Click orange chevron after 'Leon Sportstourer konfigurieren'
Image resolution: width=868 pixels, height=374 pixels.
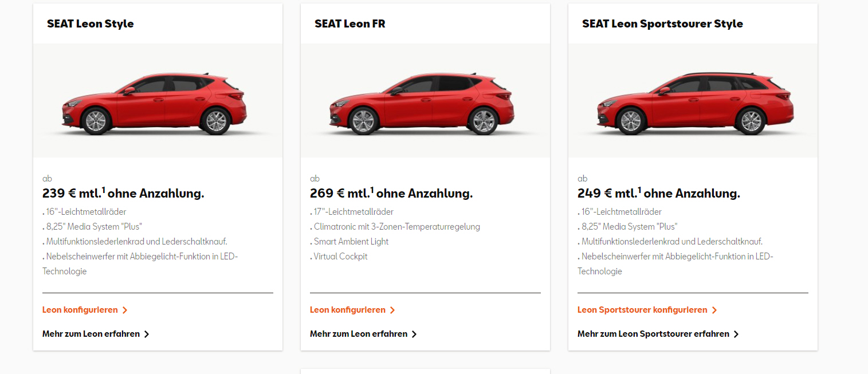[714, 310]
